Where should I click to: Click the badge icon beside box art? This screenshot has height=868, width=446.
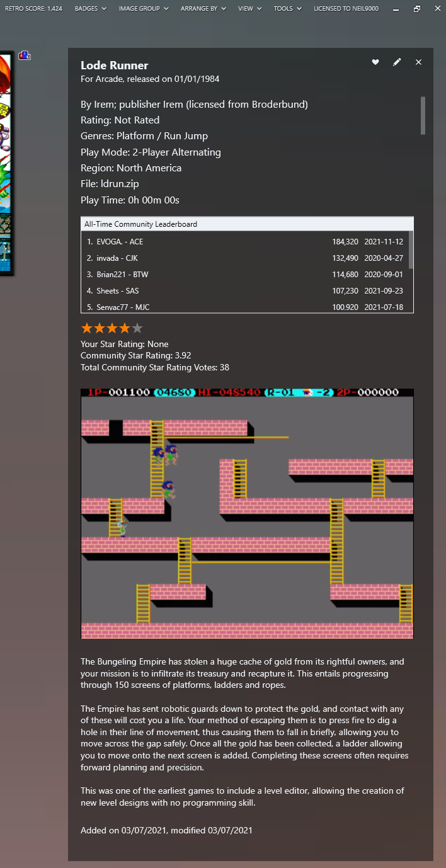point(25,55)
